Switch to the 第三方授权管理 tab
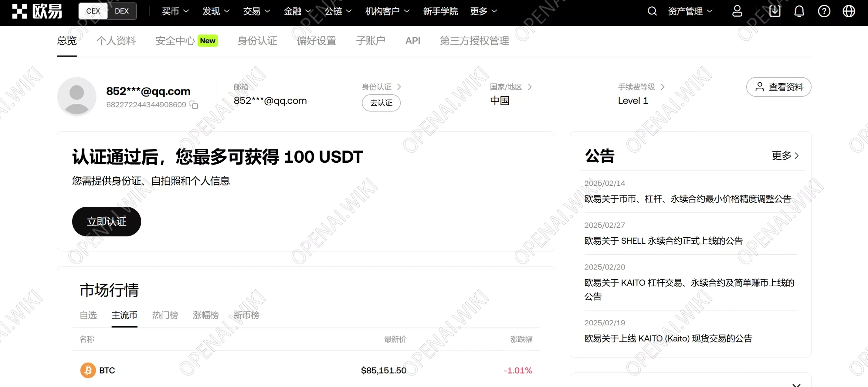This screenshot has width=868, height=387. pyautogui.click(x=474, y=41)
